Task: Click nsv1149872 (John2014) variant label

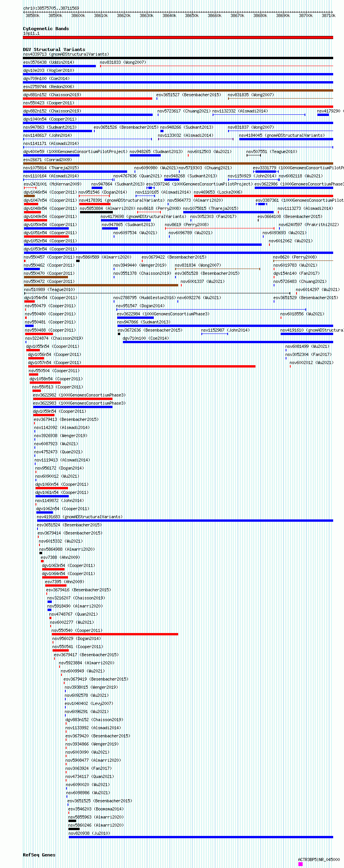Action: (x=60, y=500)
